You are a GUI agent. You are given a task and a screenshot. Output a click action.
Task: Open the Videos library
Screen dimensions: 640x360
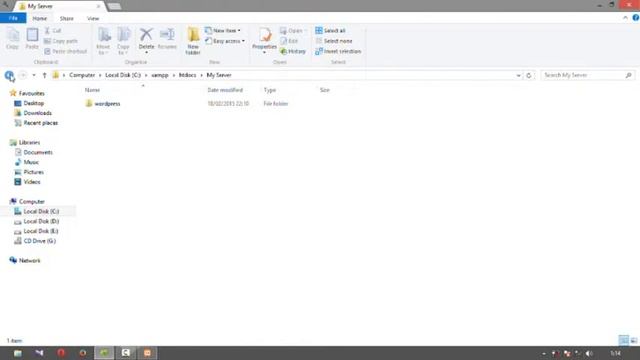click(28, 182)
